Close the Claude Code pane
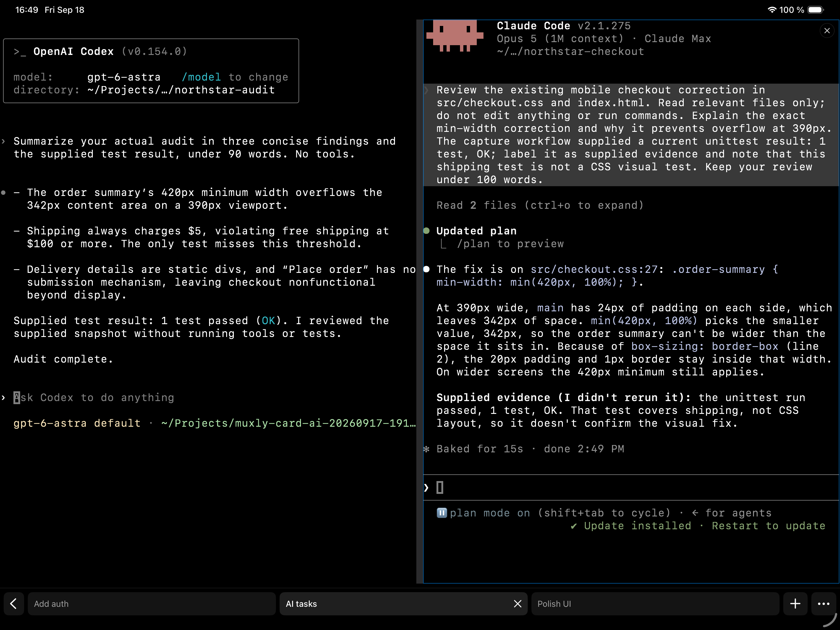The width and height of the screenshot is (840, 630). tap(827, 31)
